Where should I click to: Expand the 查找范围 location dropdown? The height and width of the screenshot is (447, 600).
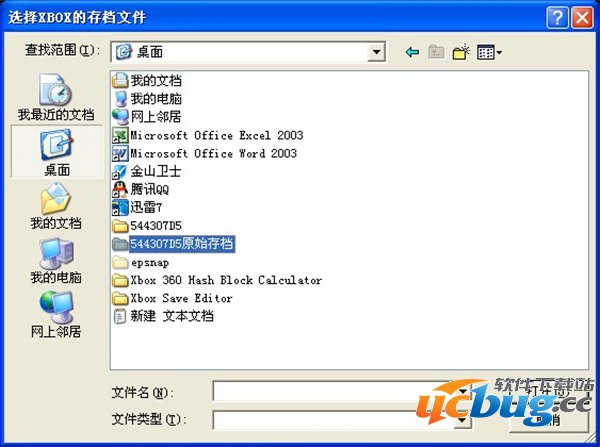click(x=376, y=52)
